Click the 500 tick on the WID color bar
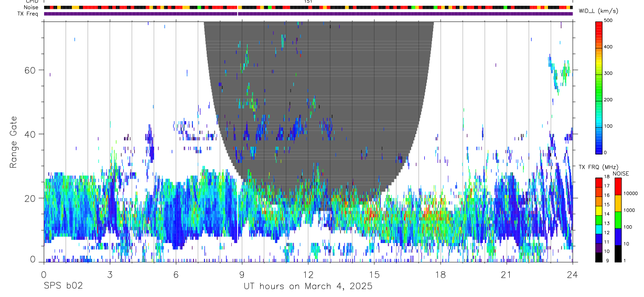 click(608, 20)
